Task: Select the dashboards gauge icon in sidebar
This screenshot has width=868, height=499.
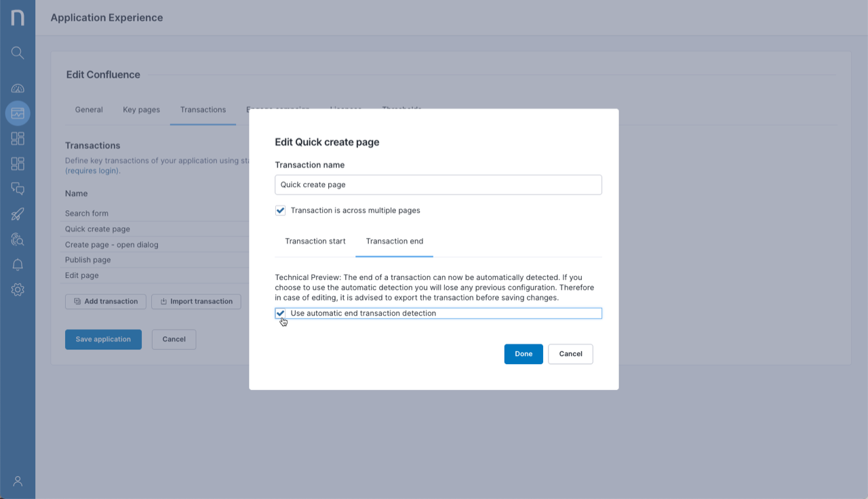Action: tap(18, 88)
